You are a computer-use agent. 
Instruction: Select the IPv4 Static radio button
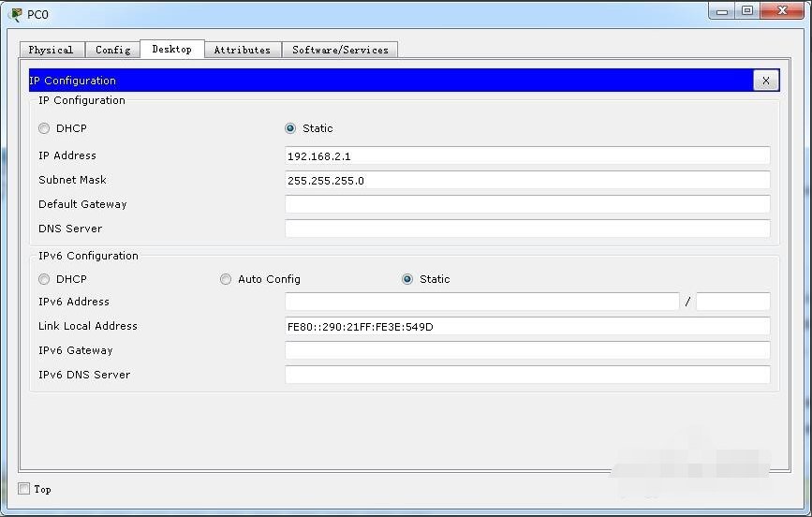pyautogui.click(x=290, y=128)
